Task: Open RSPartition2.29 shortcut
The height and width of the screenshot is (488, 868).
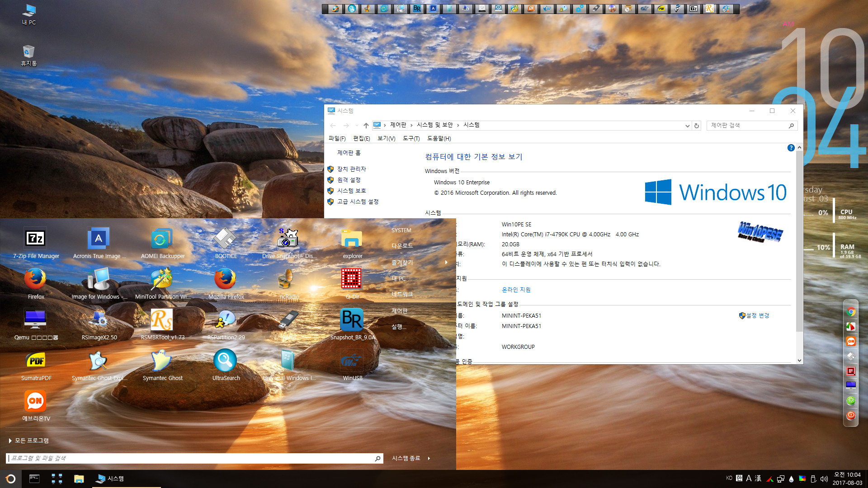Action: 226,325
